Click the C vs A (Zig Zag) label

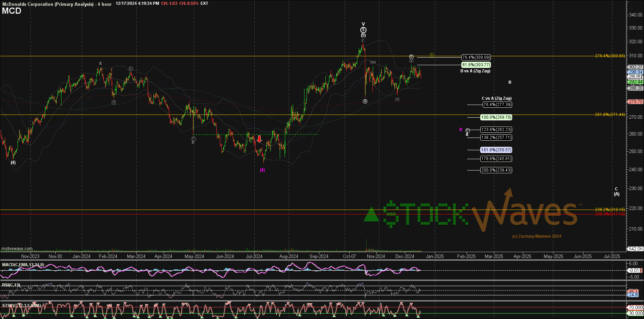tap(496, 98)
